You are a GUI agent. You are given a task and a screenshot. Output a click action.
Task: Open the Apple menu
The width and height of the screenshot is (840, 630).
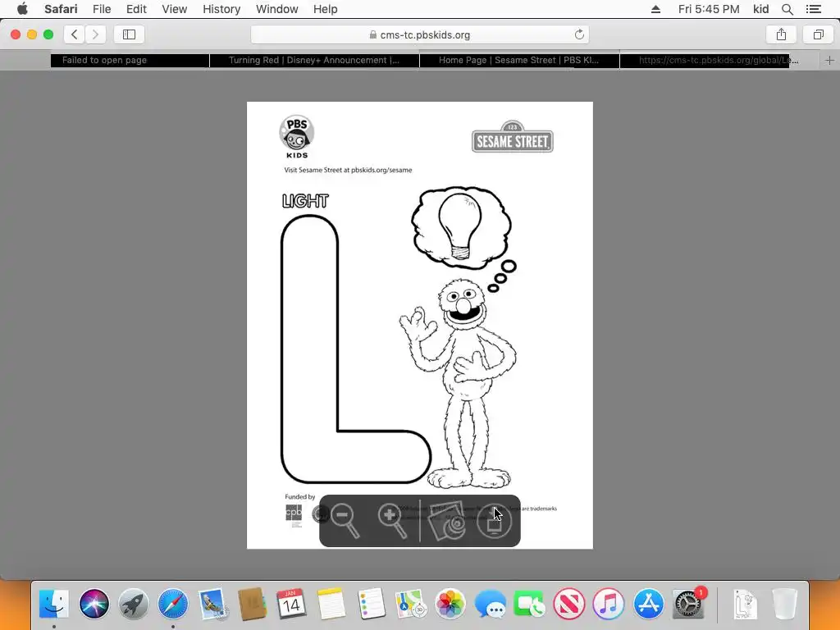(22, 9)
